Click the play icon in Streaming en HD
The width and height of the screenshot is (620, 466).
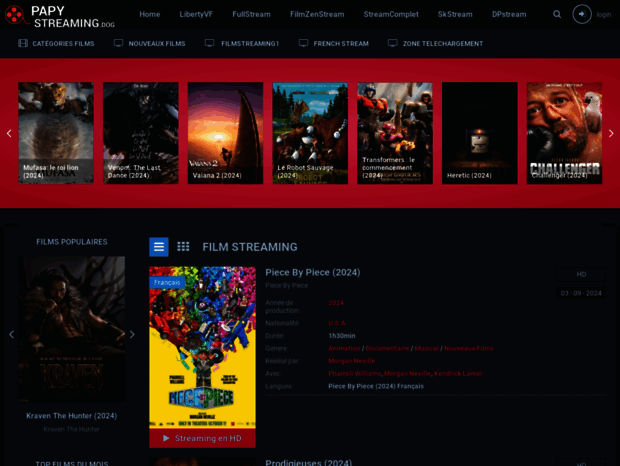click(x=166, y=438)
